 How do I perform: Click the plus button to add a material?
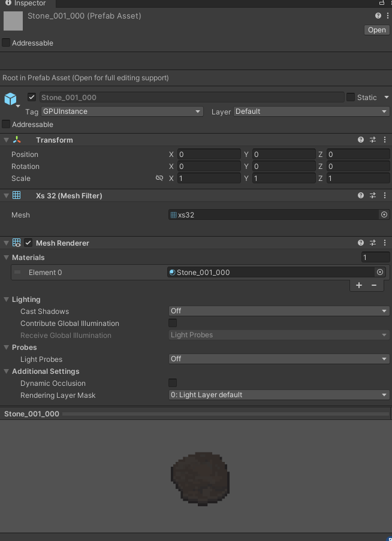[x=358, y=285]
